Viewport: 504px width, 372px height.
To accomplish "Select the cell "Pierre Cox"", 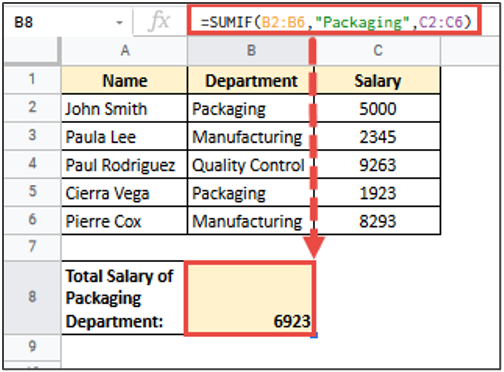I will tap(125, 220).
